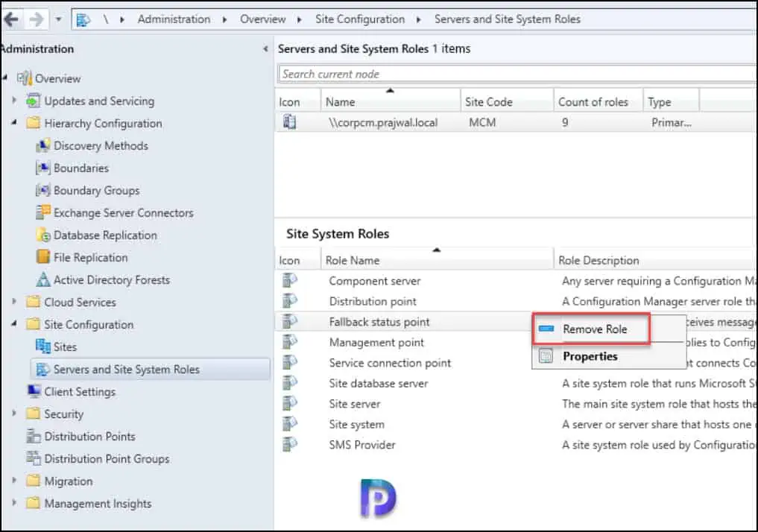
Task: Sort servers by Count of roles column
Action: 598,102
